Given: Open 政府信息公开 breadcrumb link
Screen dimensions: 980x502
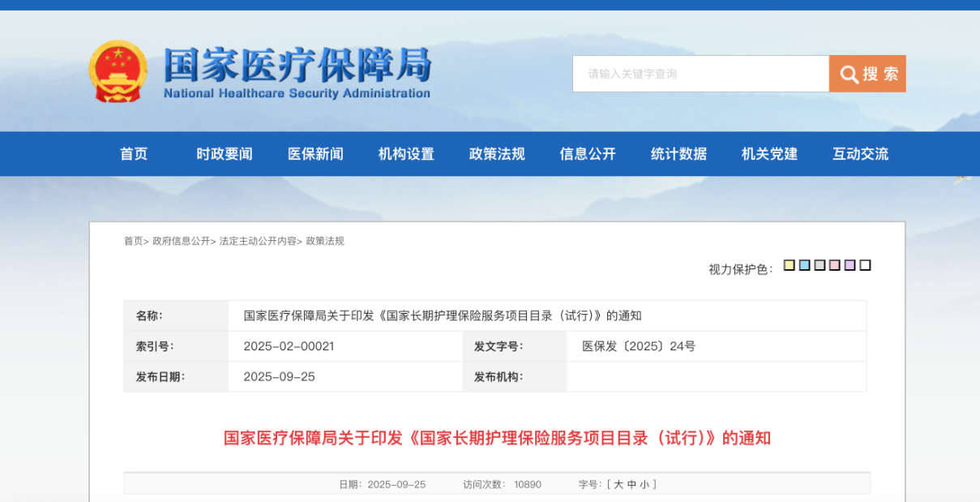Looking at the screenshot, I should coord(181,241).
